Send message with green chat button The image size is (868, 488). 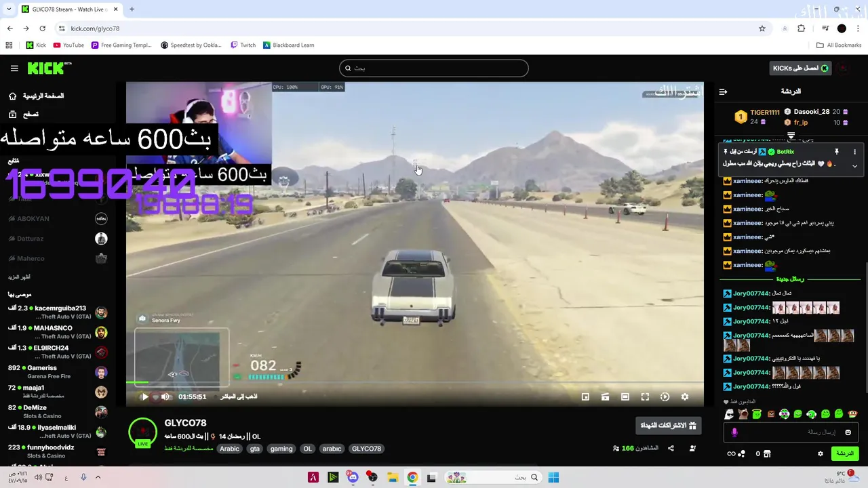845,453
